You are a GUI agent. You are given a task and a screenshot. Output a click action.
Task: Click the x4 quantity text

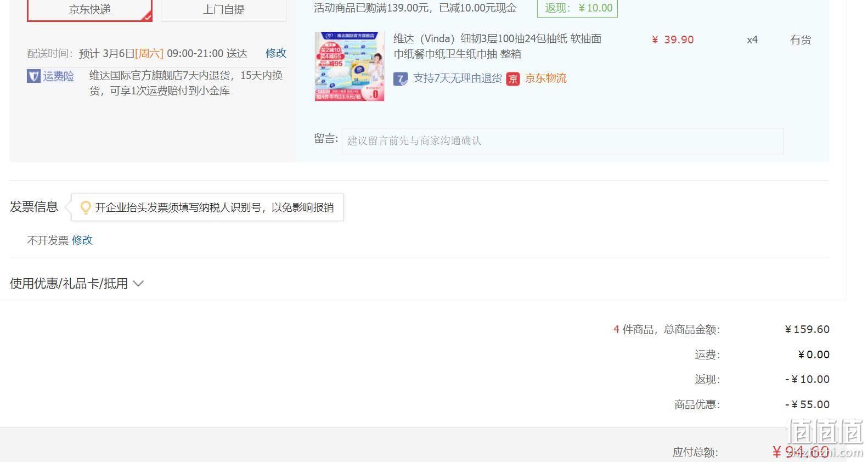pos(752,40)
